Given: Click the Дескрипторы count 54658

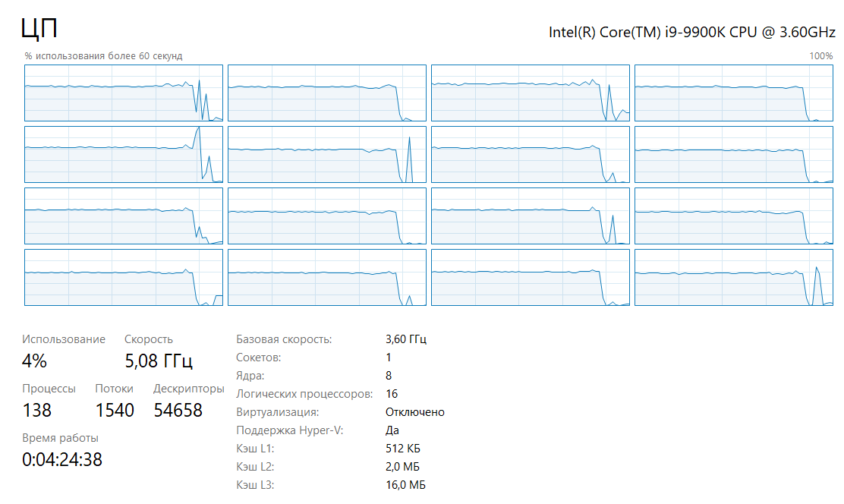Looking at the screenshot, I should coord(178,411).
